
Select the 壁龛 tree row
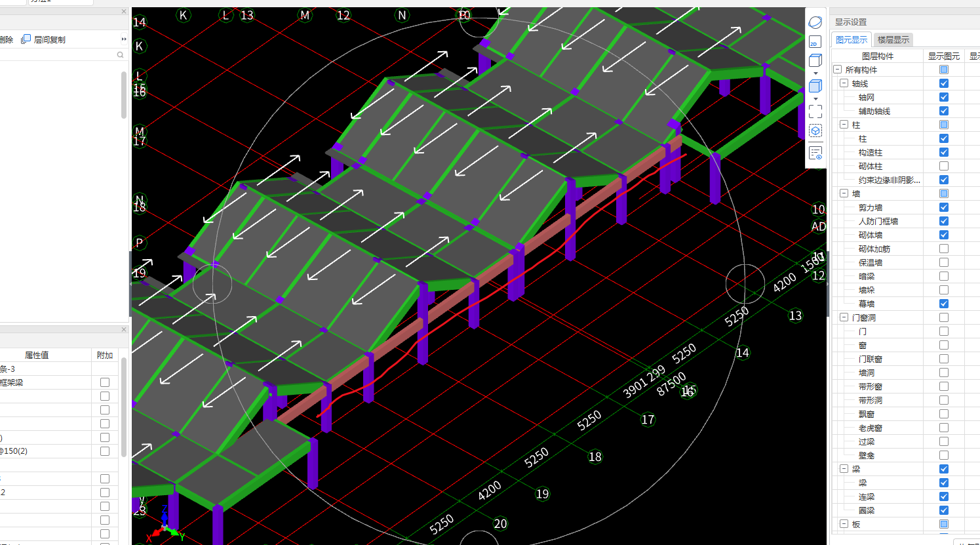pyautogui.click(x=867, y=455)
